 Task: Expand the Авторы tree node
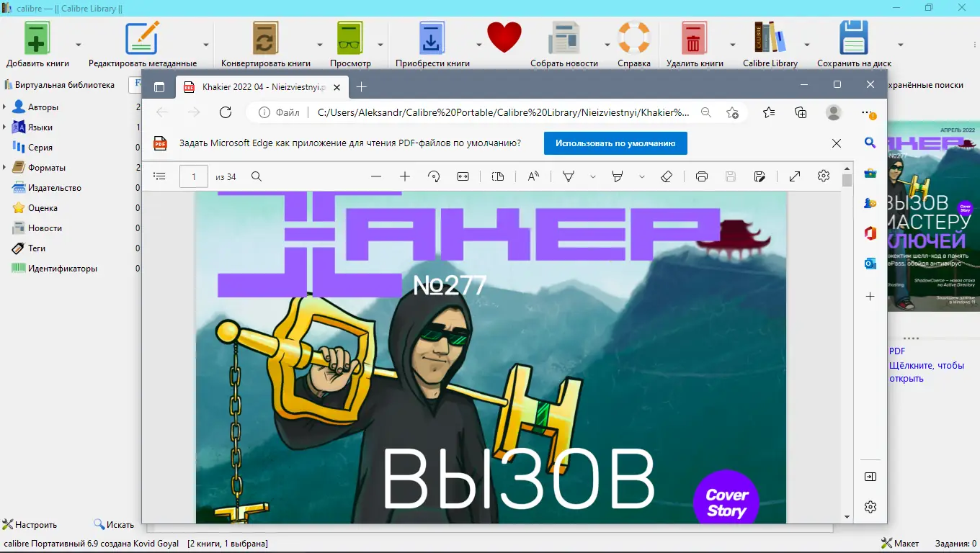(5, 107)
